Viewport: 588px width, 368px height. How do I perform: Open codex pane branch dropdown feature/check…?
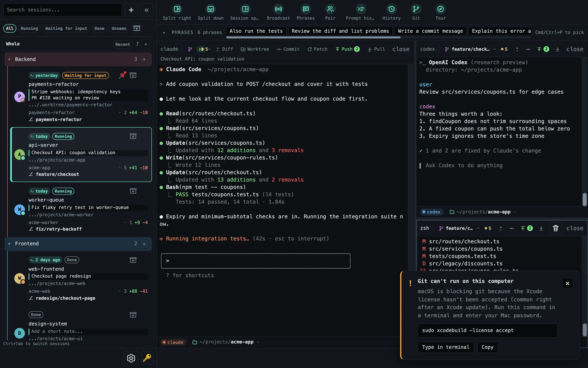(471, 49)
